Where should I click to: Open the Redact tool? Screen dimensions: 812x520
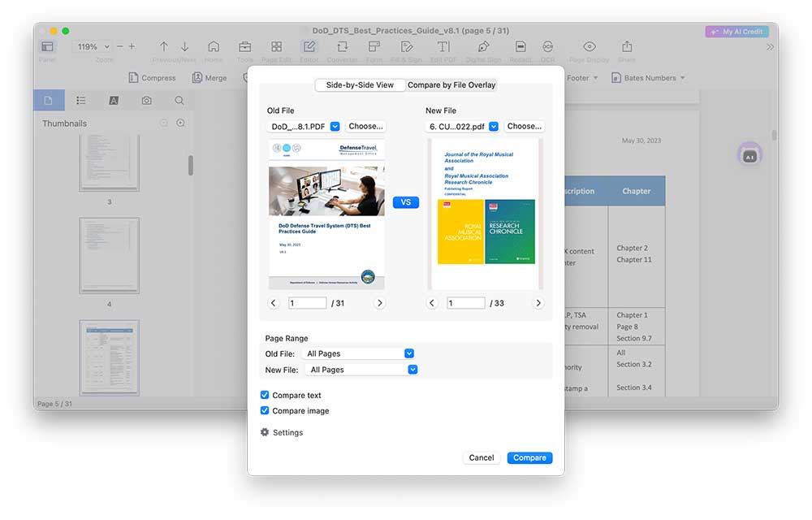[520, 46]
